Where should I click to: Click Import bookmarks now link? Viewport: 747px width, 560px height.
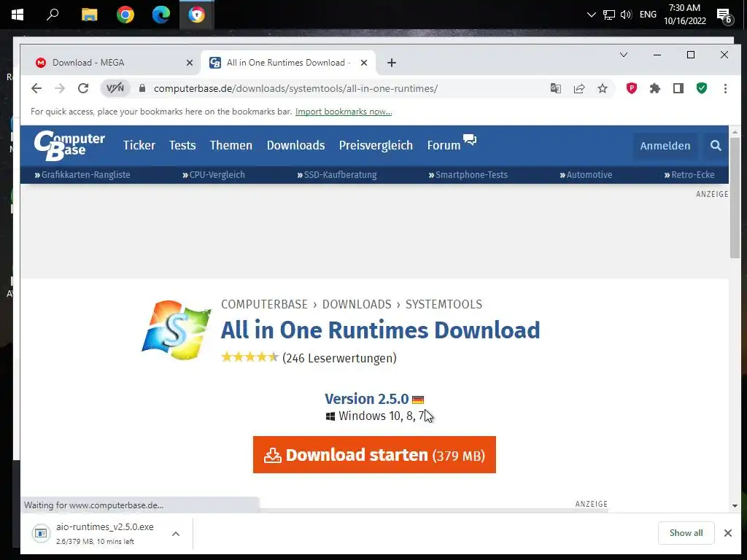[x=344, y=112]
